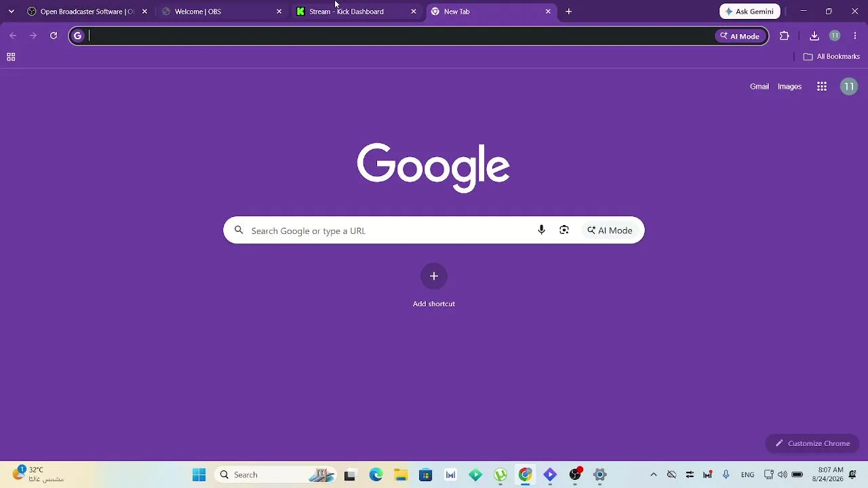Open Customize Chrome

[812, 443]
